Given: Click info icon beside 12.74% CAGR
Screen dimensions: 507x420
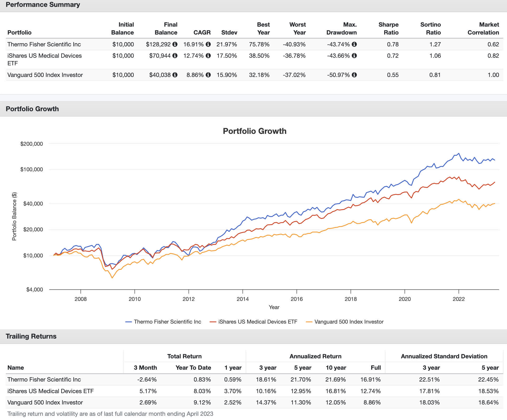Looking at the screenshot, I should click(208, 56).
